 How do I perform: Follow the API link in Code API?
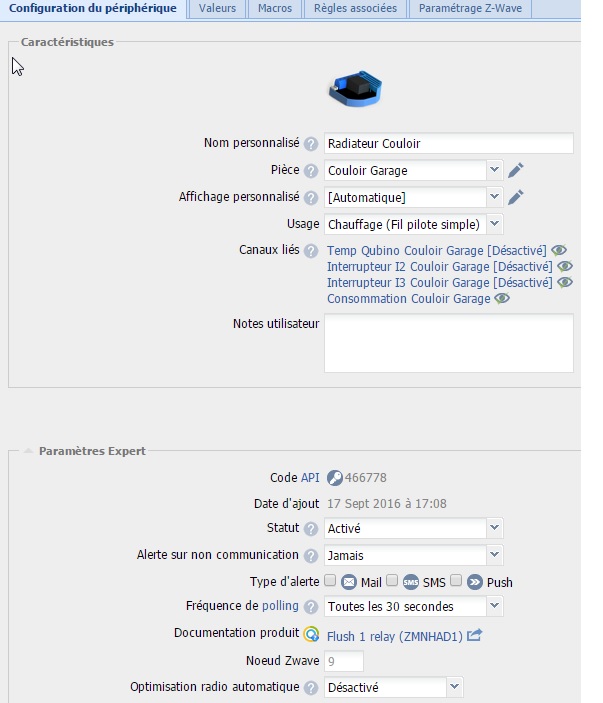310,477
